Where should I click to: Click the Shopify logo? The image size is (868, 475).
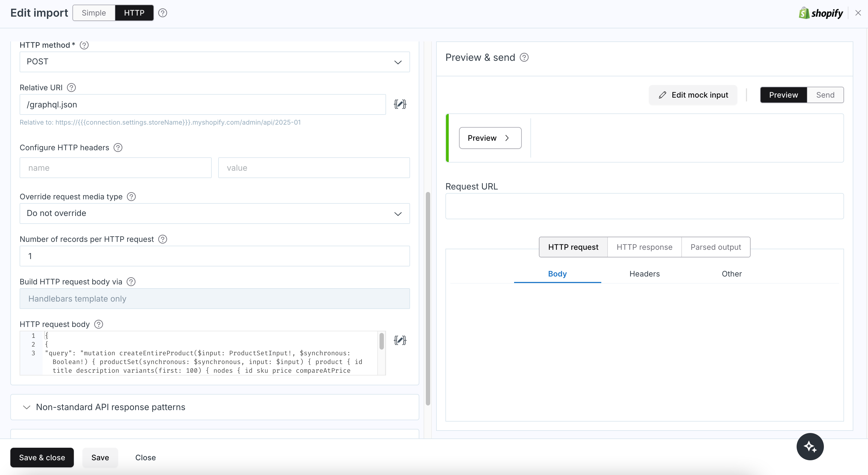click(821, 13)
